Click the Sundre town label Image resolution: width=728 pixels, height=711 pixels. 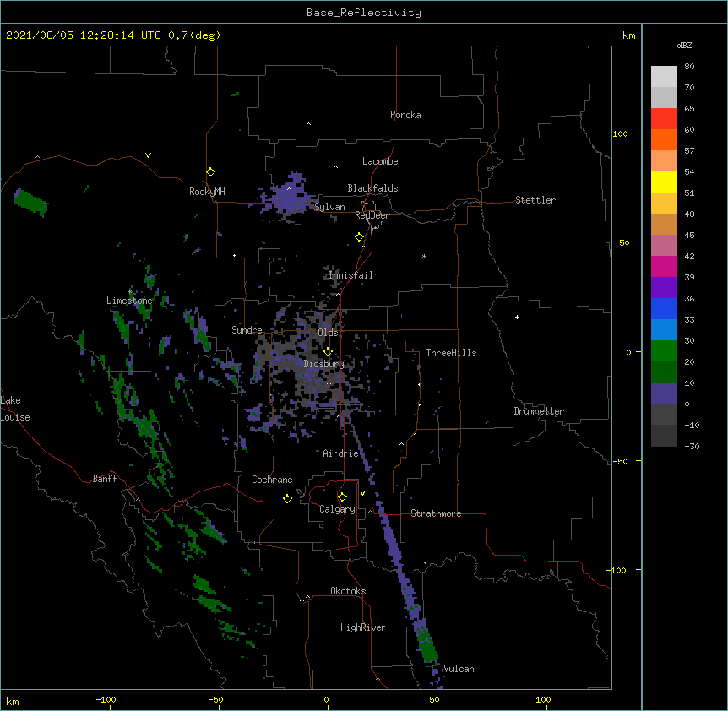pos(247,330)
